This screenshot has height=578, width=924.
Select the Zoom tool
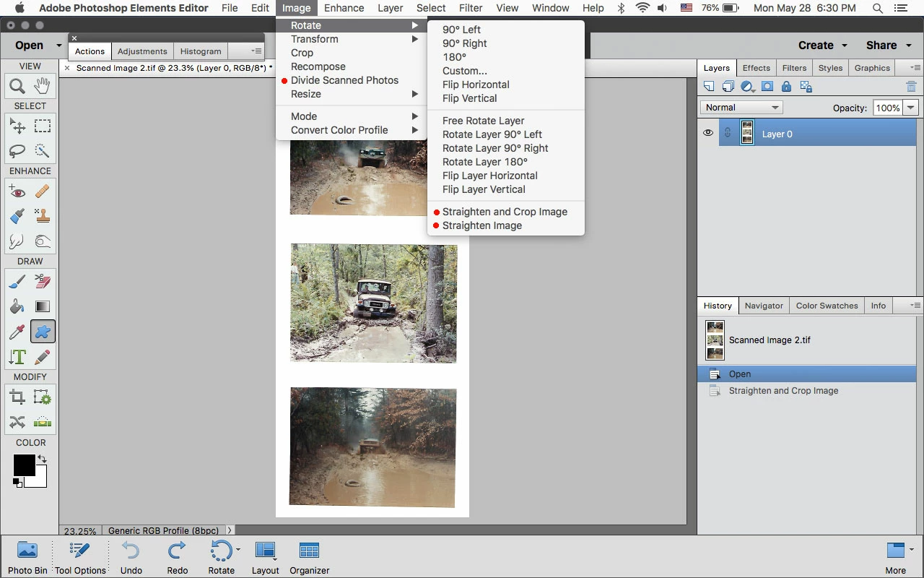17,86
